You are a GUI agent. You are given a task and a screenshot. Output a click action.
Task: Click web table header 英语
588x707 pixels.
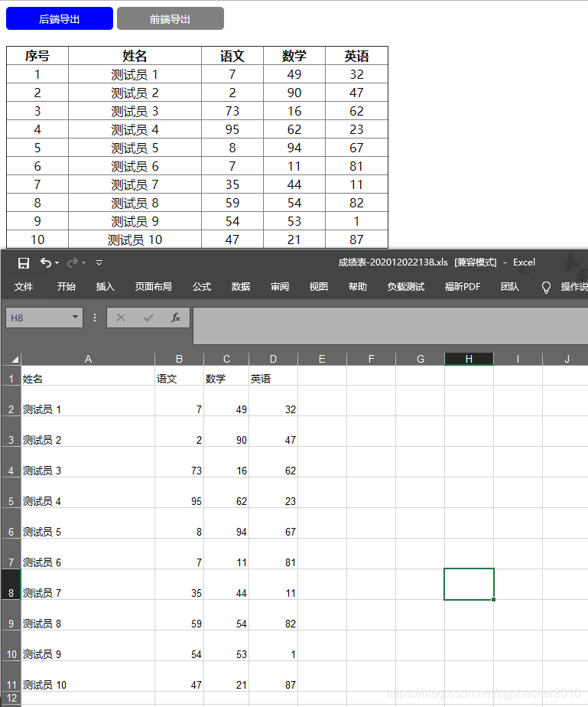(x=356, y=56)
